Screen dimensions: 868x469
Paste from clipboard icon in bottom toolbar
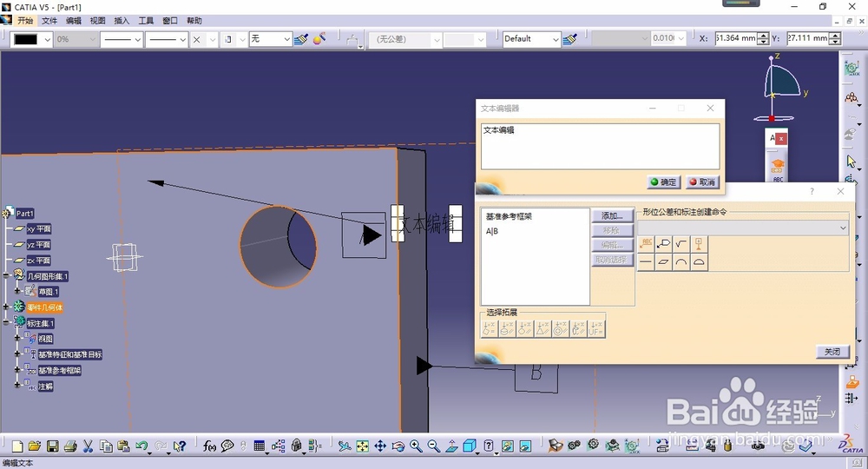pyautogui.click(x=123, y=446)
